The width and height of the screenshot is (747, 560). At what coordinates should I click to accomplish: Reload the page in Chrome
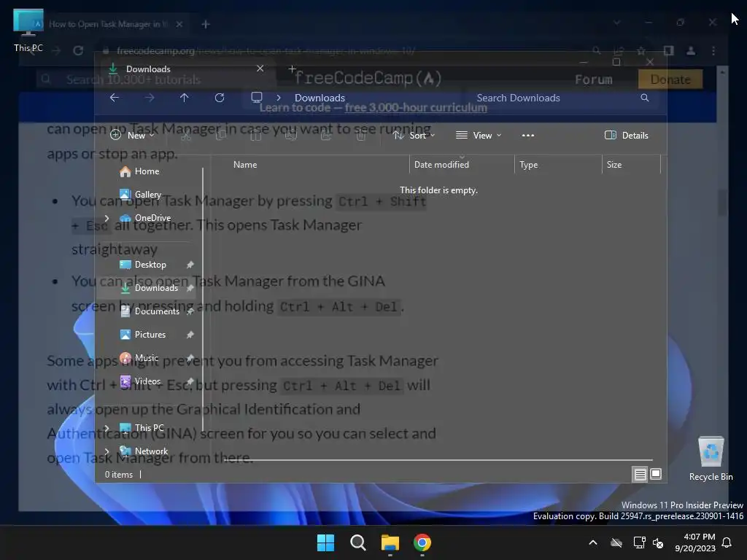pos(78,50)
